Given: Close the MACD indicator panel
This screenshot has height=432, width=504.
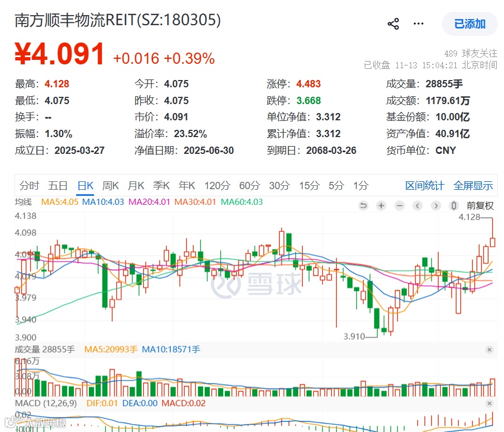Looking at the screenshot, I should (489, 403).
